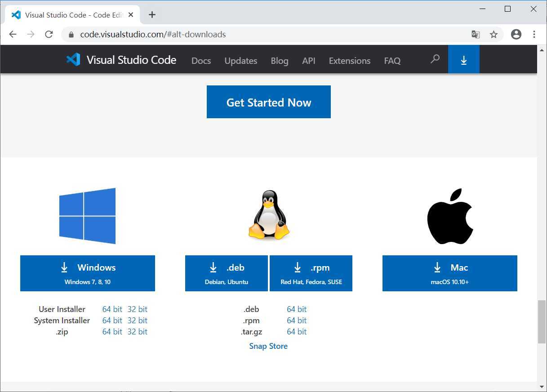Screen dimensions: 547x392
Task: Open the Chrome profile avatar icon
Action: (516, 34)
